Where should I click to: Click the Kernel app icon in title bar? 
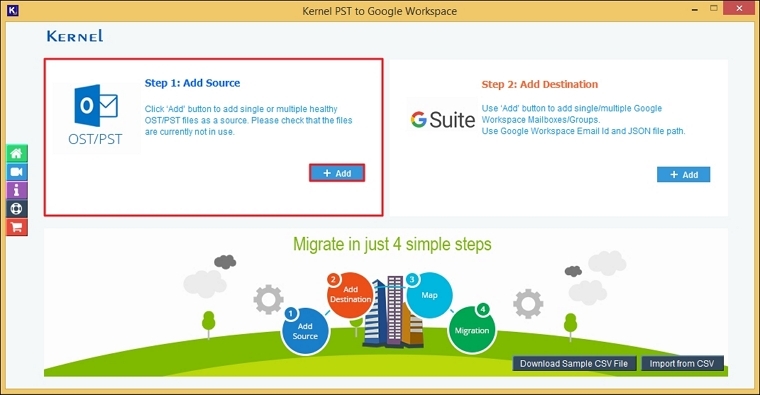pos(13,10)
